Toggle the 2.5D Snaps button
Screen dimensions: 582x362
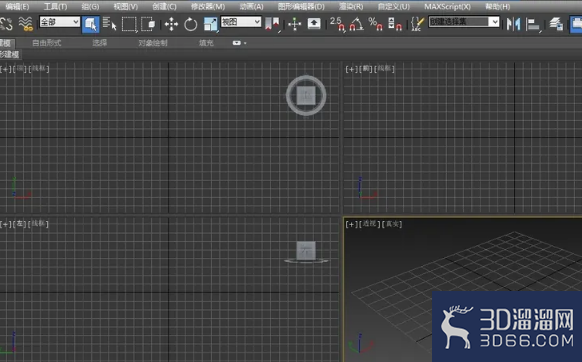click(x=337, y=25)
